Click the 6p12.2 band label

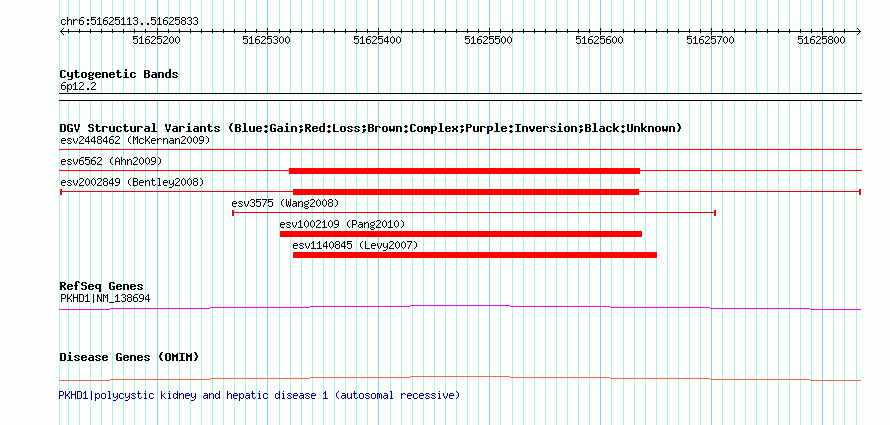[x=77, y=87]
